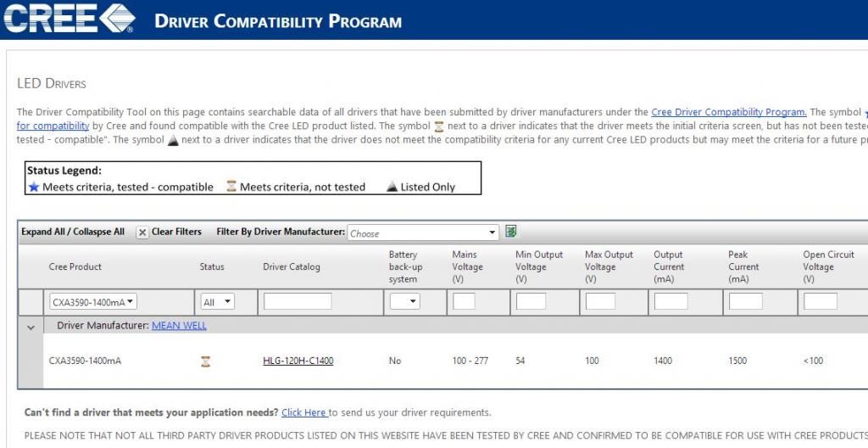Screen dimensions: 868x448
Task: Click the X icon beside Clear Filters
Action: pos(142,232)
